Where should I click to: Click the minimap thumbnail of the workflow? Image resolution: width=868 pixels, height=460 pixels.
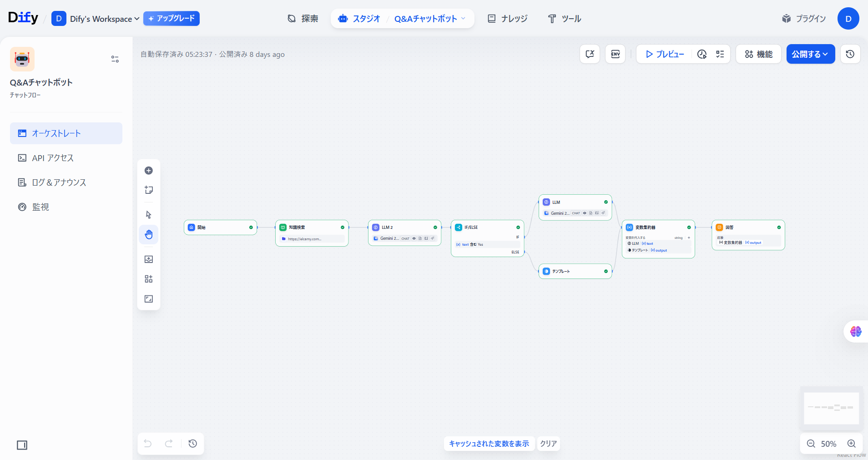[831, 408]
